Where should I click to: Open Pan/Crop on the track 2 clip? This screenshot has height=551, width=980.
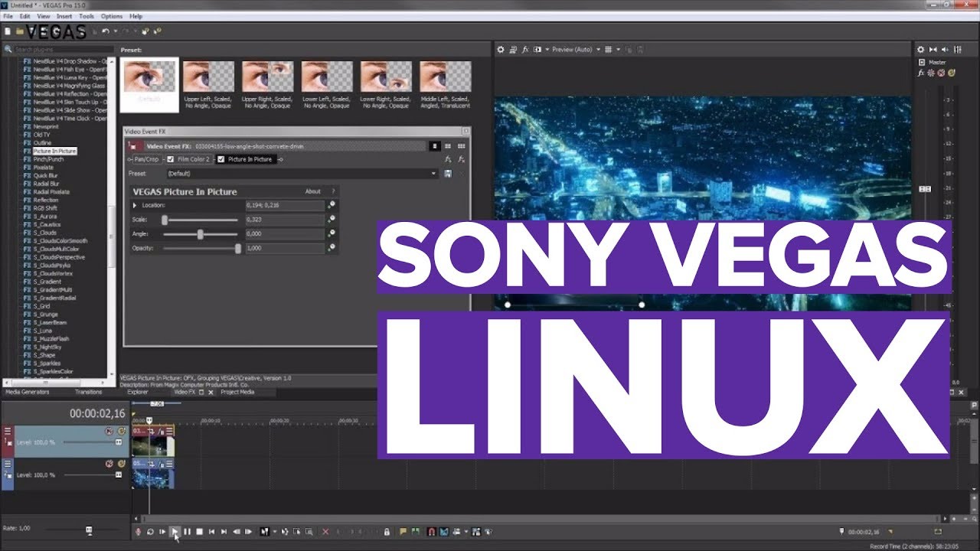[x=151, y=464]
